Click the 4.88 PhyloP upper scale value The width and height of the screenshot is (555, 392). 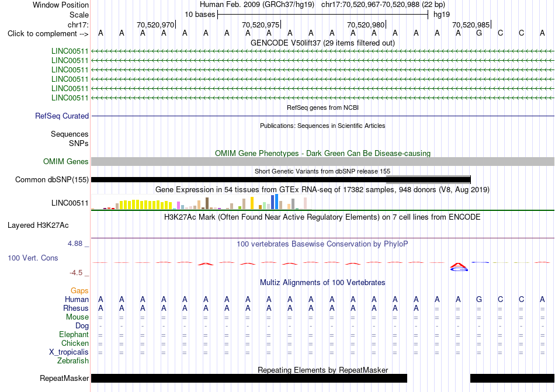pyautogui.click(x=75, y=244)
